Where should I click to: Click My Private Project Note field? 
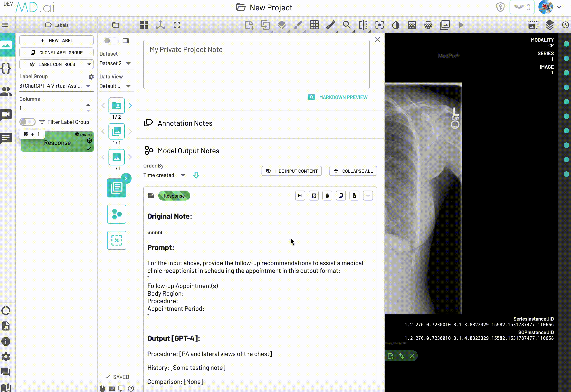[256, 64]
